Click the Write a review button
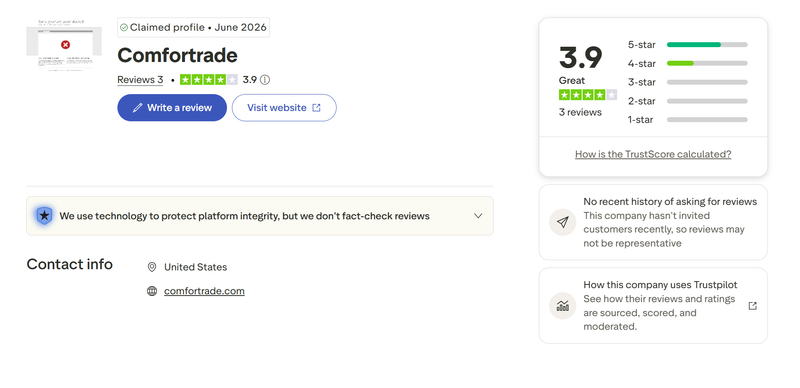 [x=172, y=108]
